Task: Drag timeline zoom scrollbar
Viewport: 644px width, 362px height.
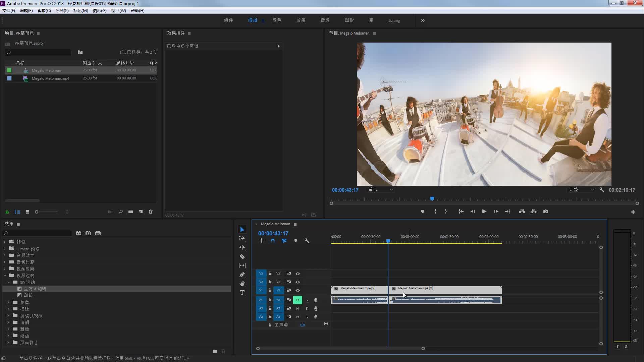Action: (340, 348)
